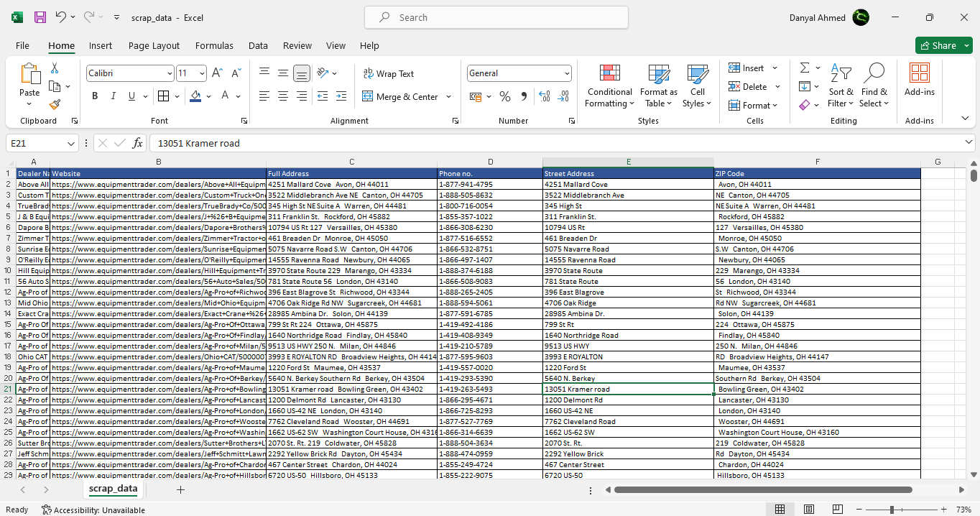The width and height of the screenshot is (980, 516).
Task: Click the Decrease Indent icon
Action: (x=322, y=96)
